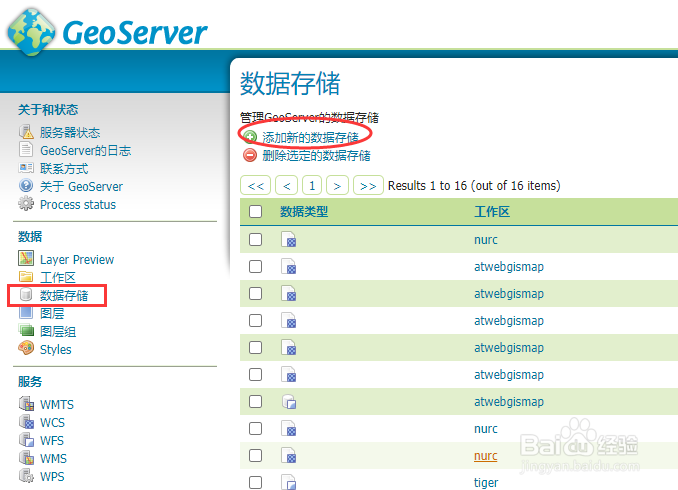The image size is (678, 490).
Task: Toggle the select-all checkbox in the table header
Action: tap(256, 211)
